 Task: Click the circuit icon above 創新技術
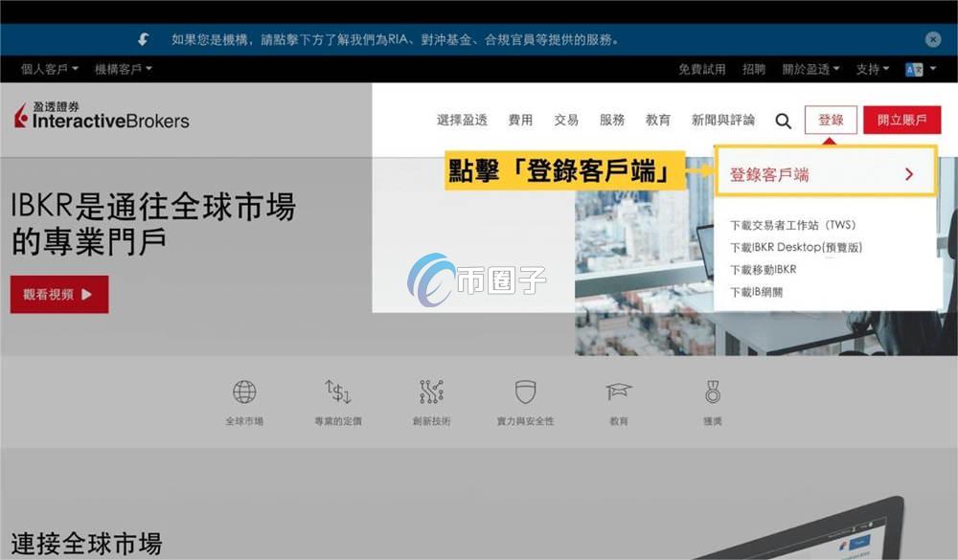pos(430,391)
